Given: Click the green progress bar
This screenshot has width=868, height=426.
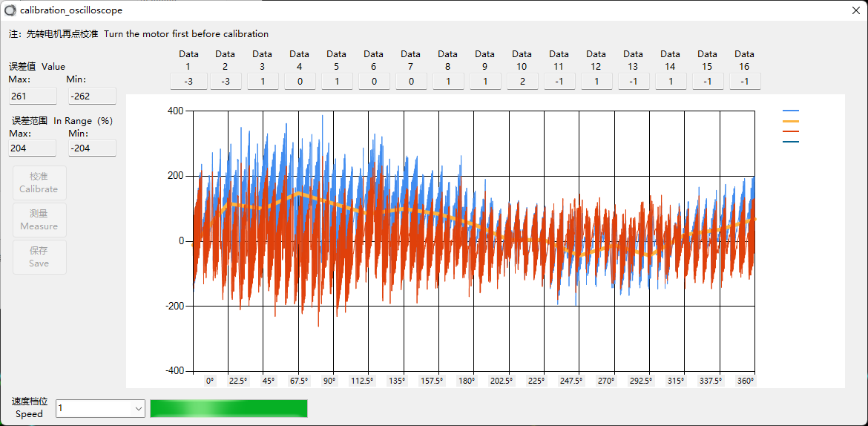Looking at the screenshot, I should pyautogui.click(x=228, y=408).
